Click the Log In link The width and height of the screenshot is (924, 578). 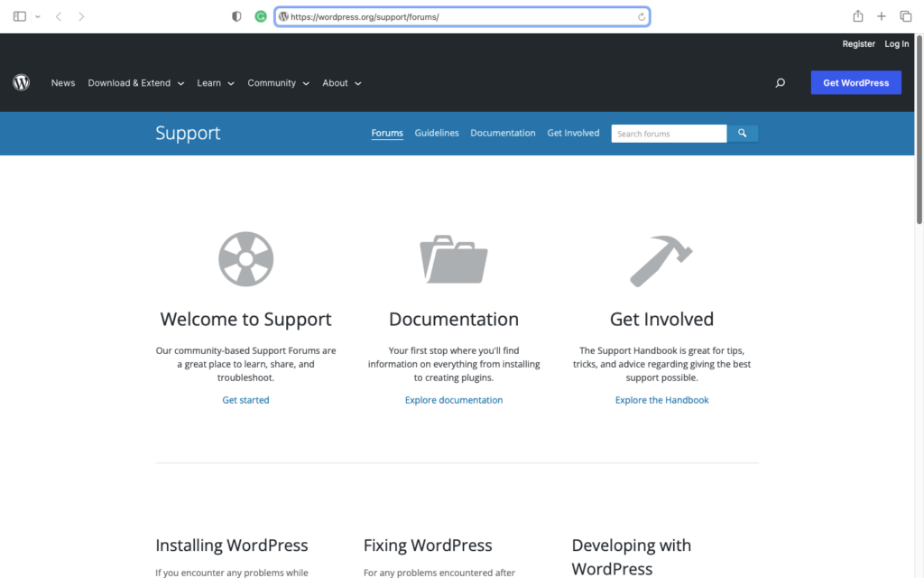(896, 44)
